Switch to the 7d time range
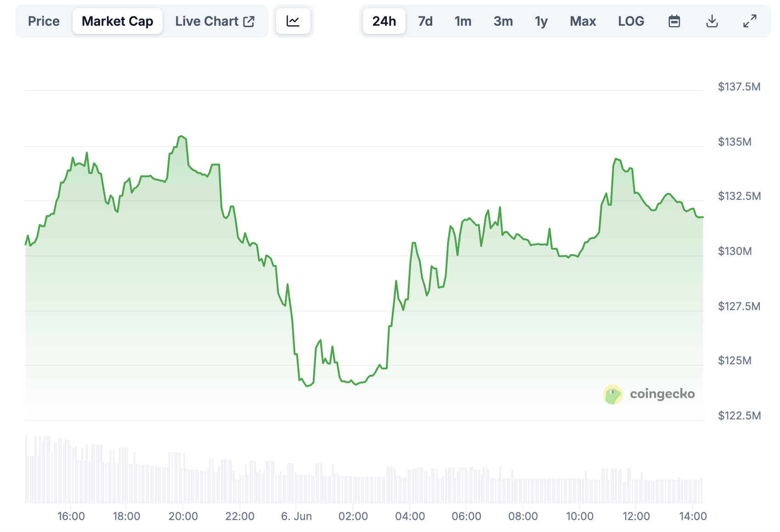The height and width of the screenshot is (532, 780). coord(425,21)
